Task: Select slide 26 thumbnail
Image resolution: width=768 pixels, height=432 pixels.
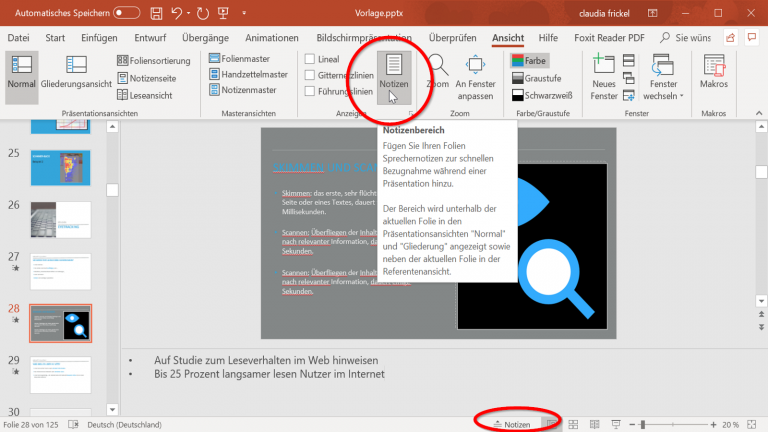Action: pyautogui.click(x=61, y=218)
